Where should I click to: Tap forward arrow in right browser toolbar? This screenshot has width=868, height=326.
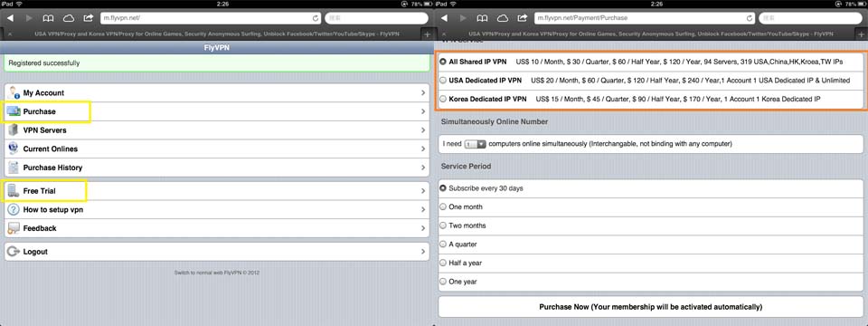(463, 18)
